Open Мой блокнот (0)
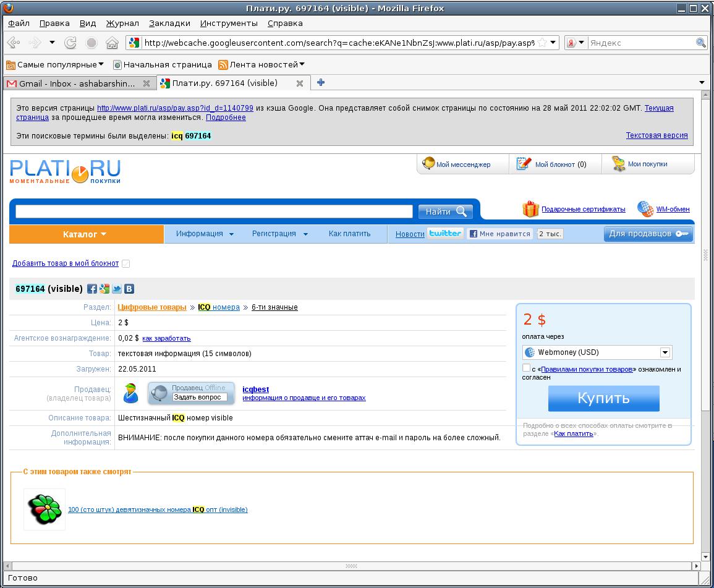The height and width of the screenshot is (588, 714). (551, 164)
